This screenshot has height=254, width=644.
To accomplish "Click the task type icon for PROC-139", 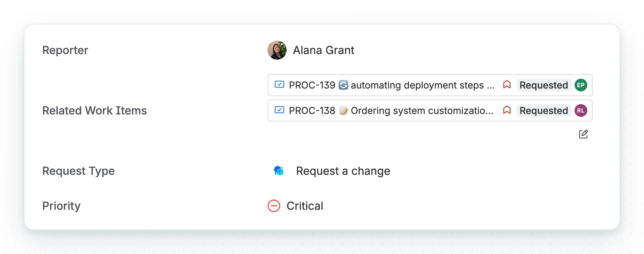I will (279, 85).
